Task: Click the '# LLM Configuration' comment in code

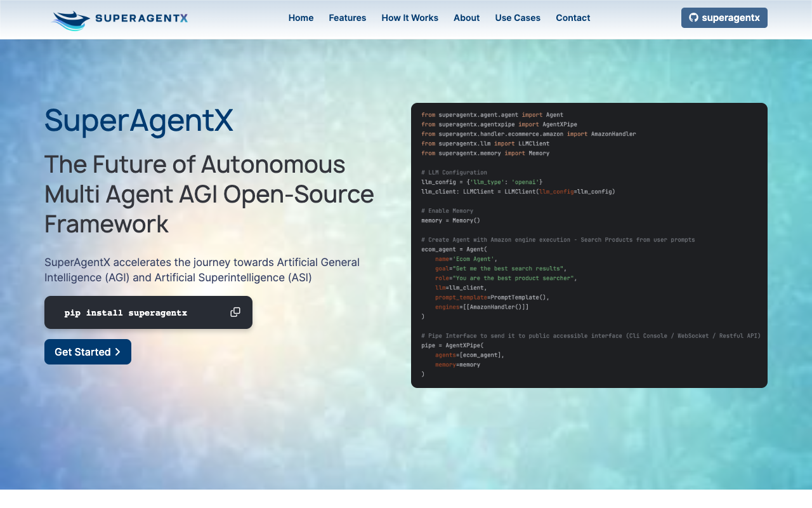Action: click(x=454, y=172)
